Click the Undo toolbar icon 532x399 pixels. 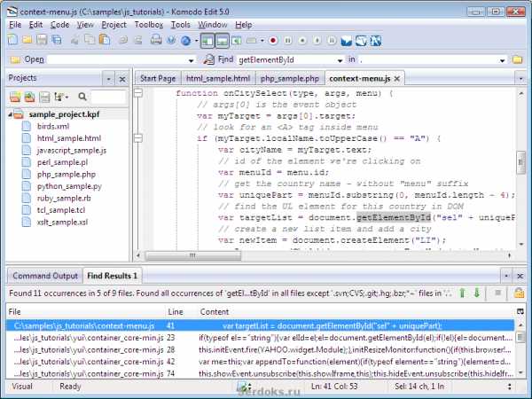[123, 41]
